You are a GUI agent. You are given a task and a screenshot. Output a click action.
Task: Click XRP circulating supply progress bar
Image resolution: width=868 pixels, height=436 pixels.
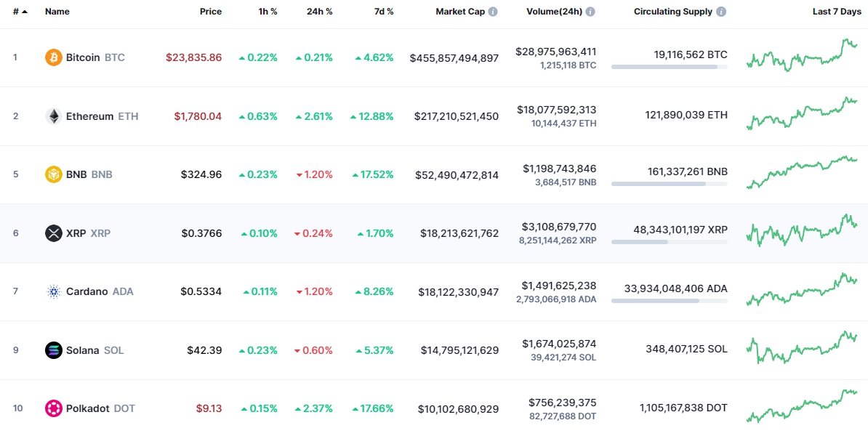(x=670, y=242)
